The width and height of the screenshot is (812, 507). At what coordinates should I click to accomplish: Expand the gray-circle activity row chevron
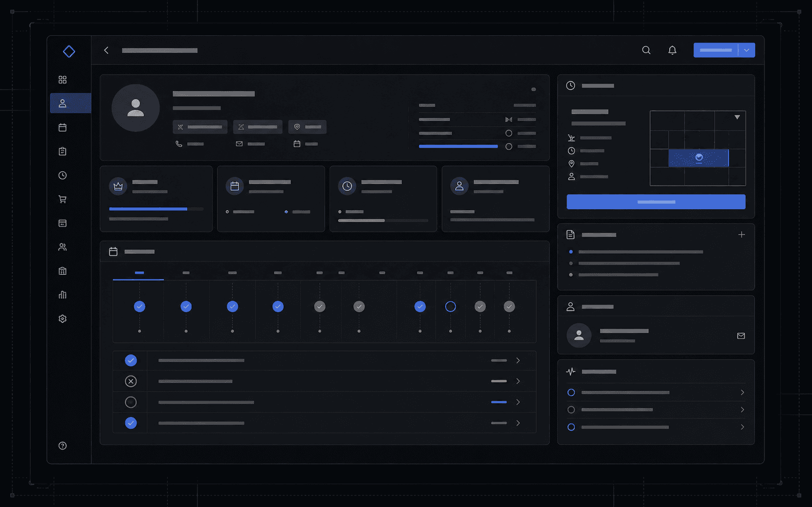[742, 410]
